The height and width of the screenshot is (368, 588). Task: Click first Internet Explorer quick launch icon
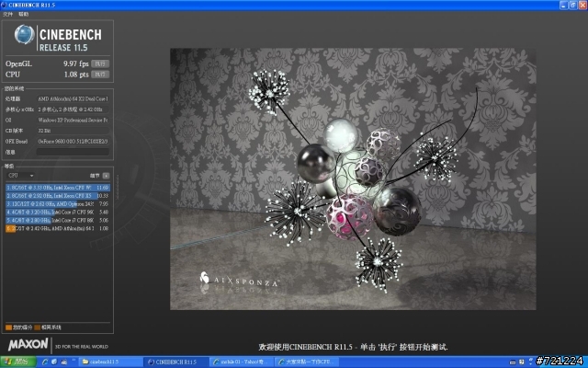(45, 362)
